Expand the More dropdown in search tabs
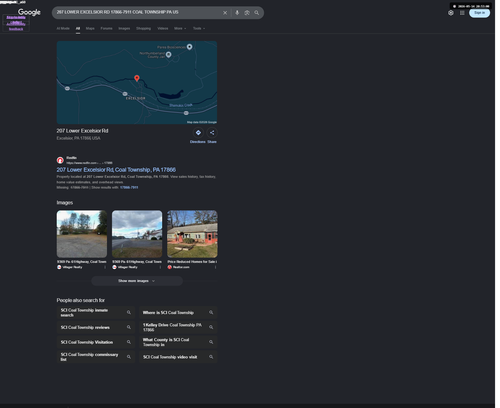 (180, 28)
